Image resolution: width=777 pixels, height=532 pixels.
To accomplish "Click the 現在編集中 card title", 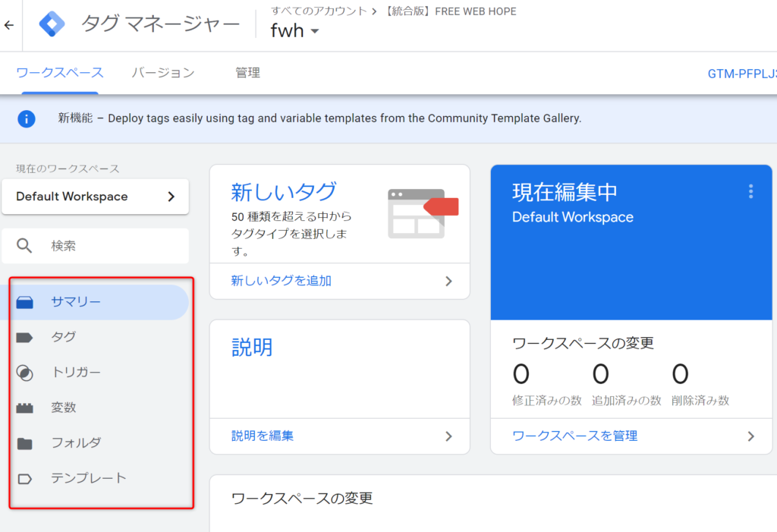I will 565,192.
